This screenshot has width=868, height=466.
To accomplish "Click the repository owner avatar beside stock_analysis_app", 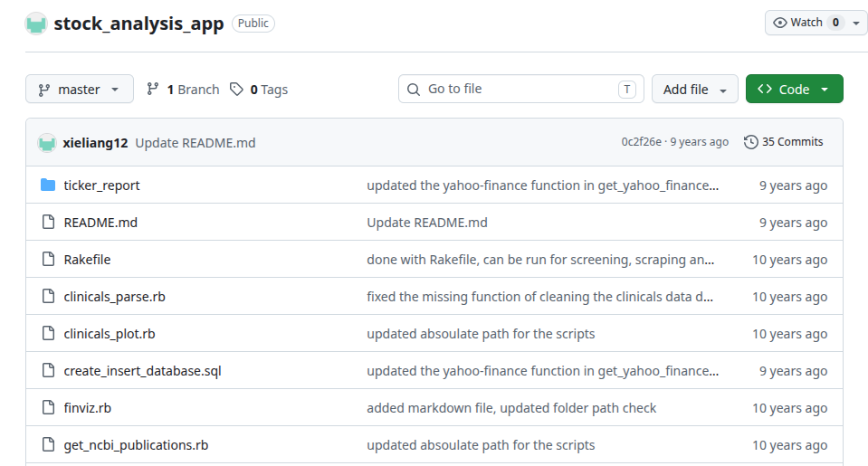I will [36, 24].
